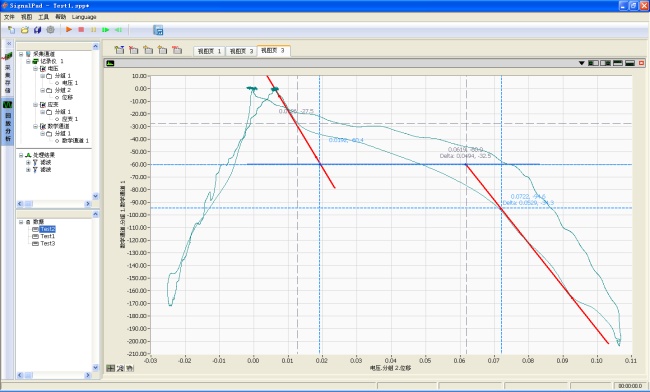Viewport: 650px width, 392px height.
Task: Click right arrow of data panel horizontal scrollbar
Action: [87, 375]
